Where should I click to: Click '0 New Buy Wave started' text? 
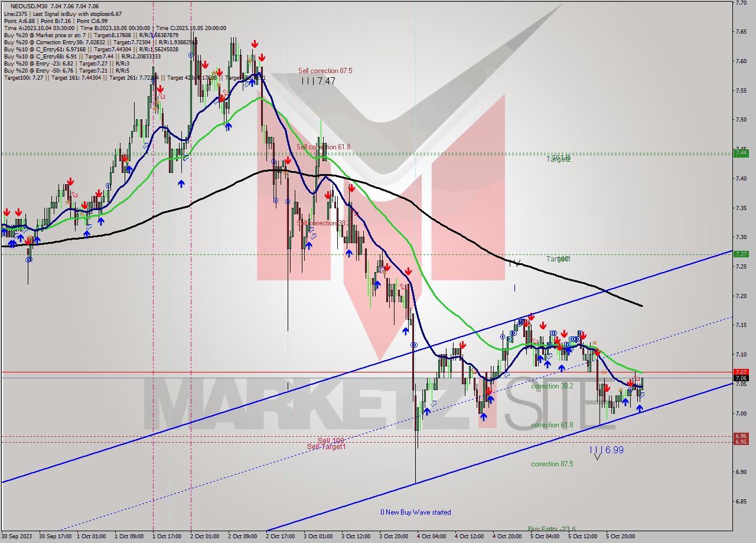point(416,512)
